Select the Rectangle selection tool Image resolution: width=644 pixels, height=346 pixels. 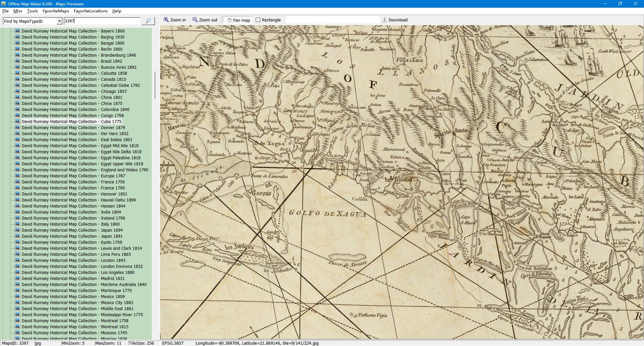click(x=268, y=20)
